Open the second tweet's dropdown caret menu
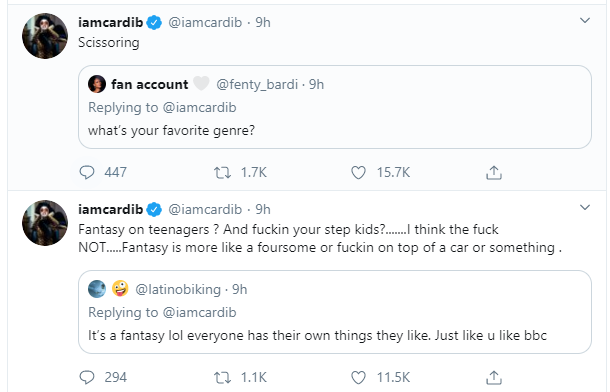Image resolution: width=610 pixels, height=392 pixels. (x=585, y=207)
